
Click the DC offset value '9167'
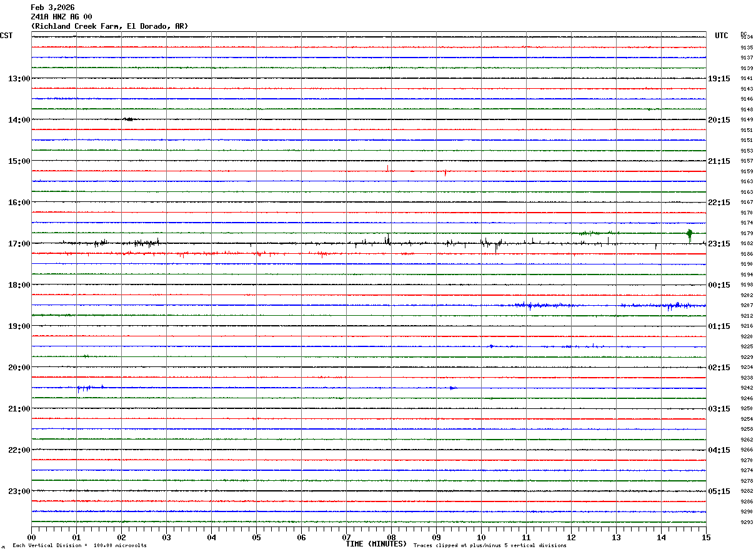tap(747, 203)
